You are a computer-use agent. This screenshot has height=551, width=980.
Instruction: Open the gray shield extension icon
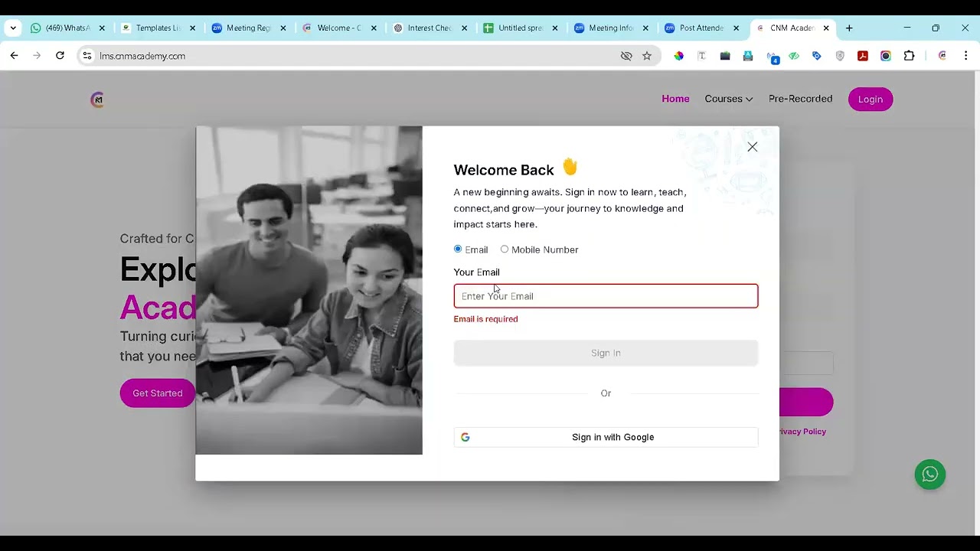point(840,56)
